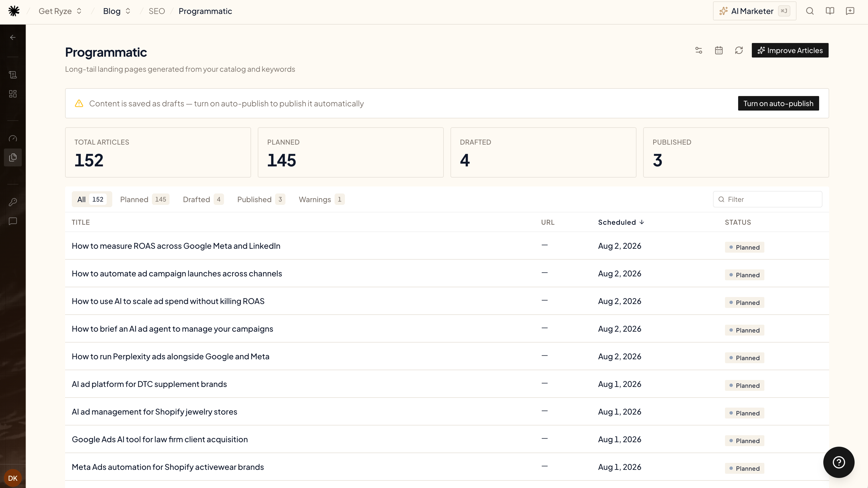Click the Filter search field
This screenshot has height=488, width=868.
(767, 199)
